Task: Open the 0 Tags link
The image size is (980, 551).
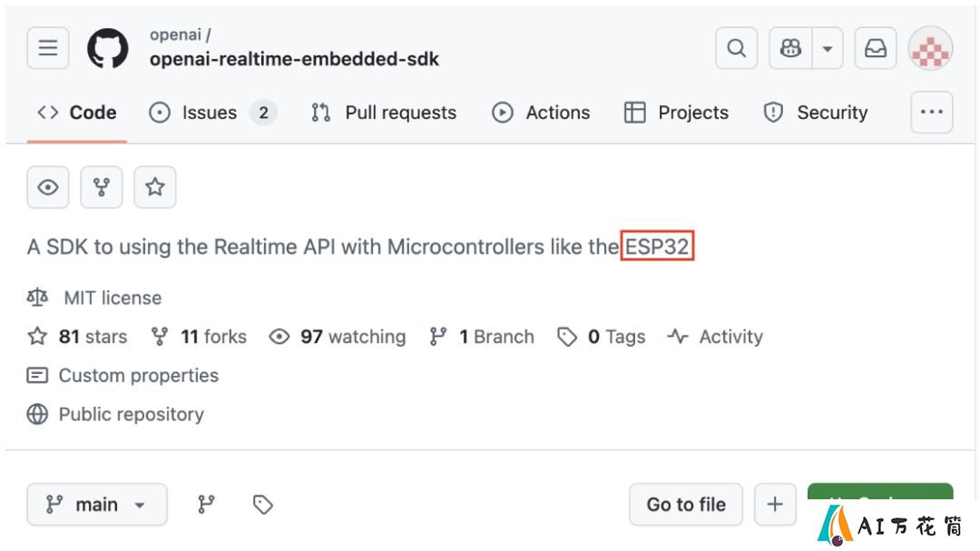Action: point(617,337)
